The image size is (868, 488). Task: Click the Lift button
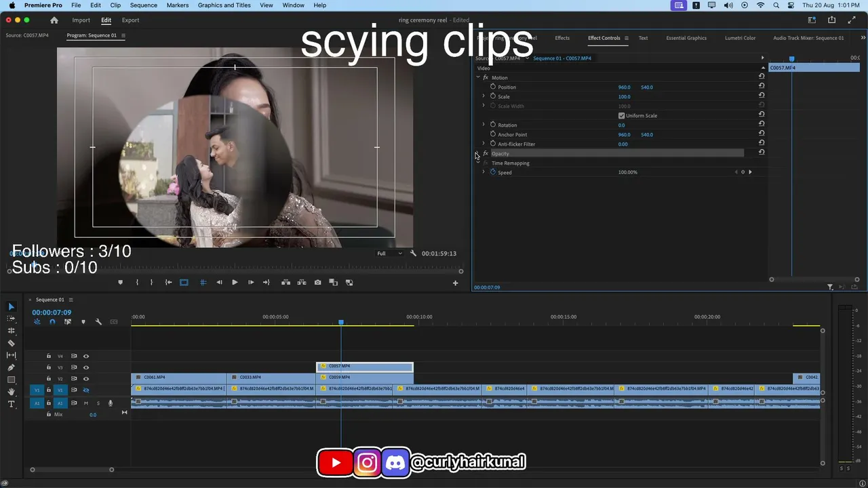pos(285,283)
